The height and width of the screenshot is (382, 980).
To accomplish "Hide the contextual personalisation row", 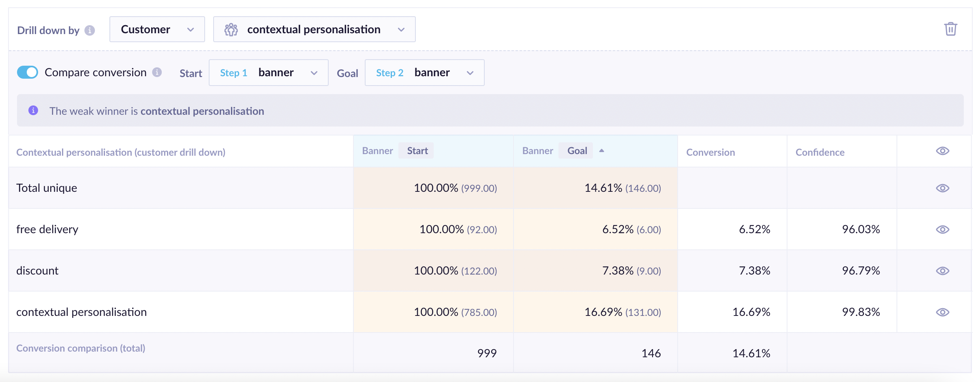I will (x=943, y=312).
